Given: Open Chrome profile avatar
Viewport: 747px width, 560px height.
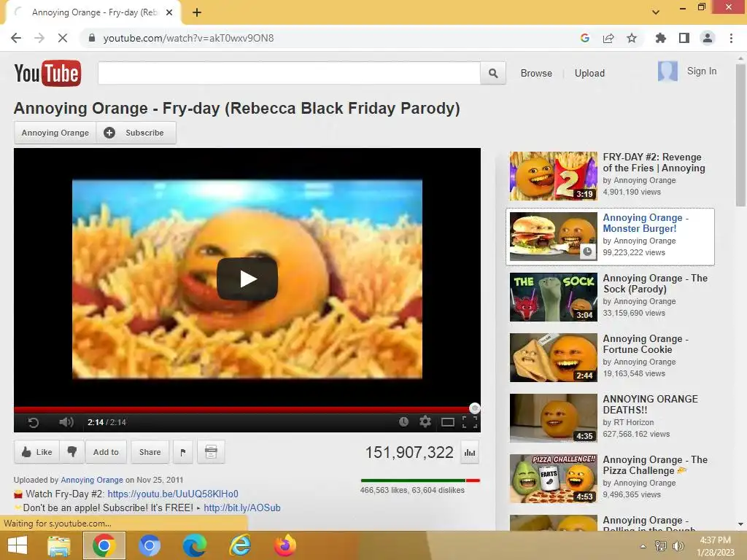Looking at the screenshot, I should coord(708,38).
